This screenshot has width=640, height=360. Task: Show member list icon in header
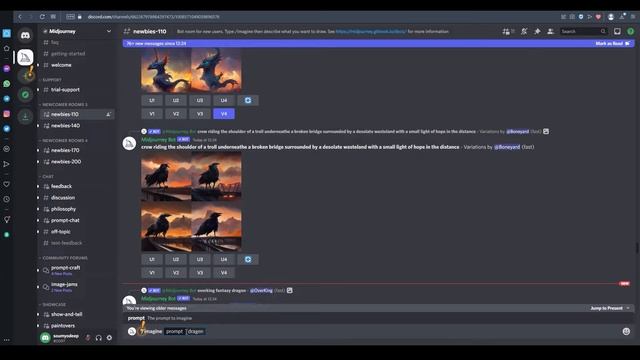click(550, 31)
